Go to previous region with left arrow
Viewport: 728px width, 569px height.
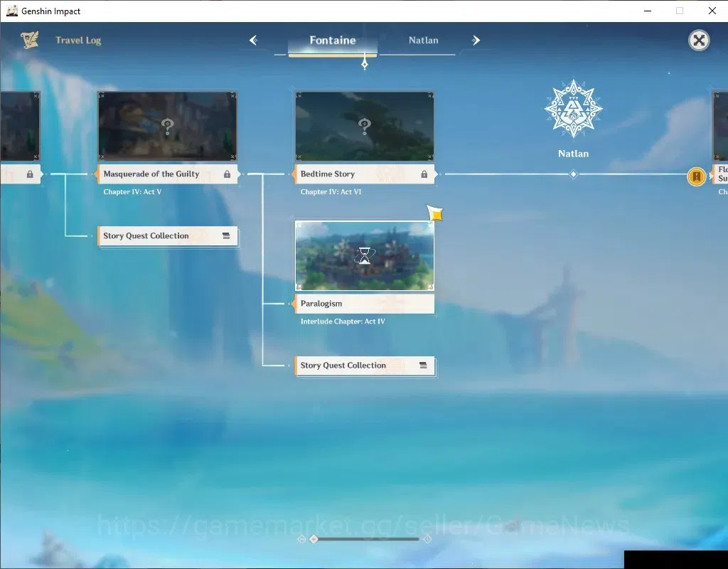pos(254,41)
